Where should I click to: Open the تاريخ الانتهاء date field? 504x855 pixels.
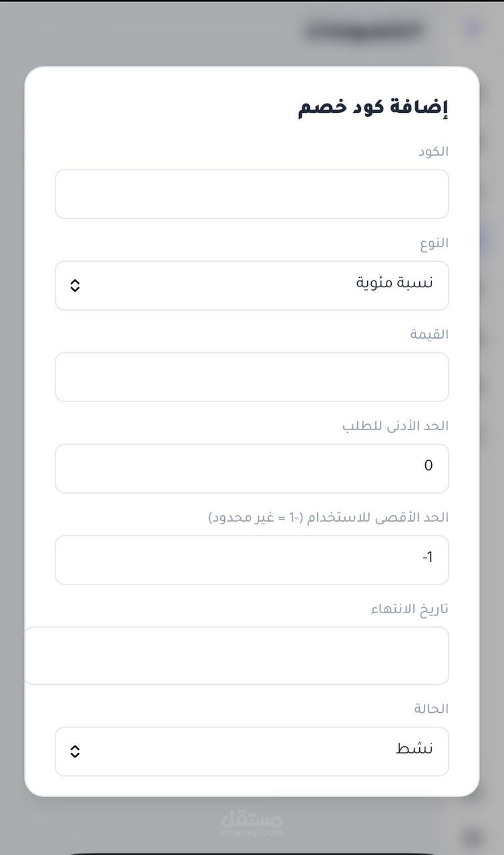point(237,655)
